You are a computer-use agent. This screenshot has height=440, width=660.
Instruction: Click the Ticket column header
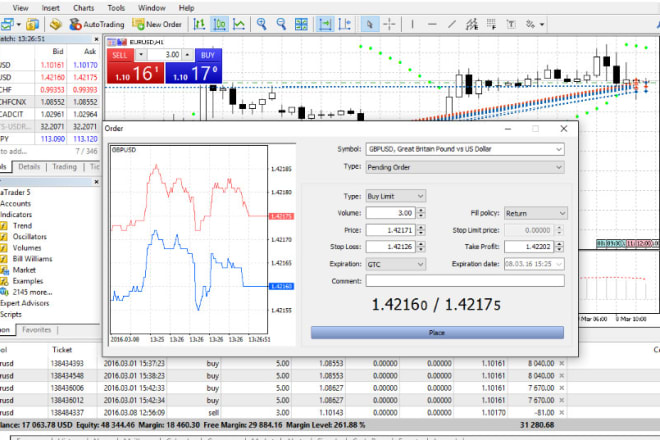pyautogui.click(x=62, y=350)
